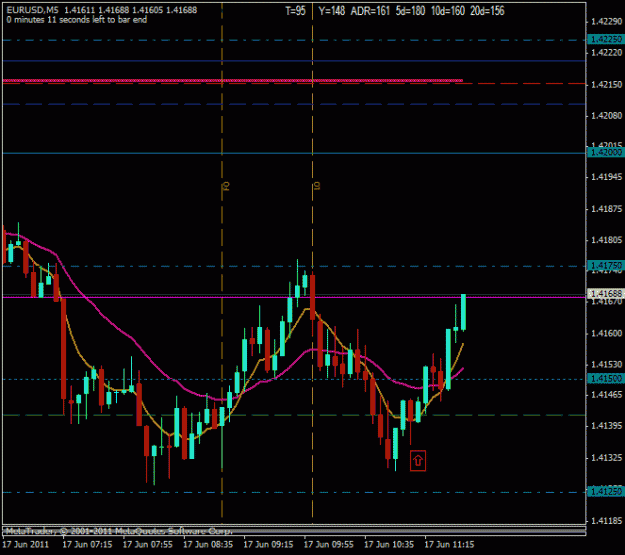Click the 1.42290 price scale value
This screenshot has width=625, height=555.
(x=606, y=22)
